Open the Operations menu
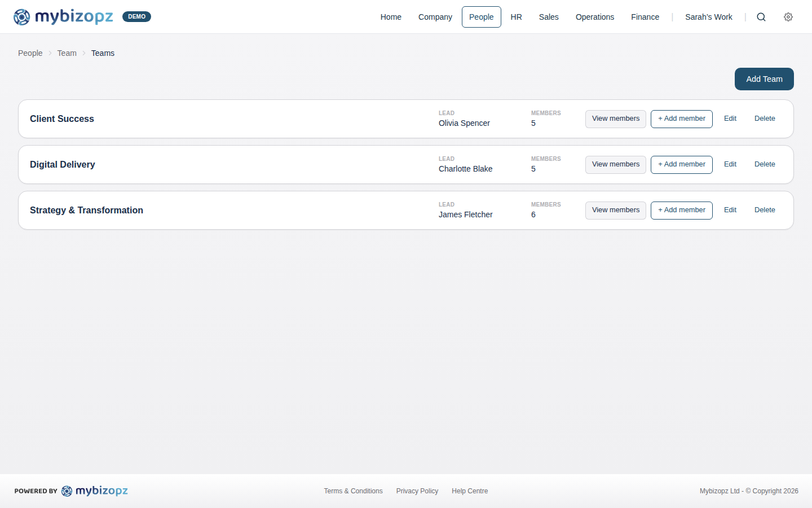This screenshot has height=508, width=812. pyautogui.click(x=595, y=17)
